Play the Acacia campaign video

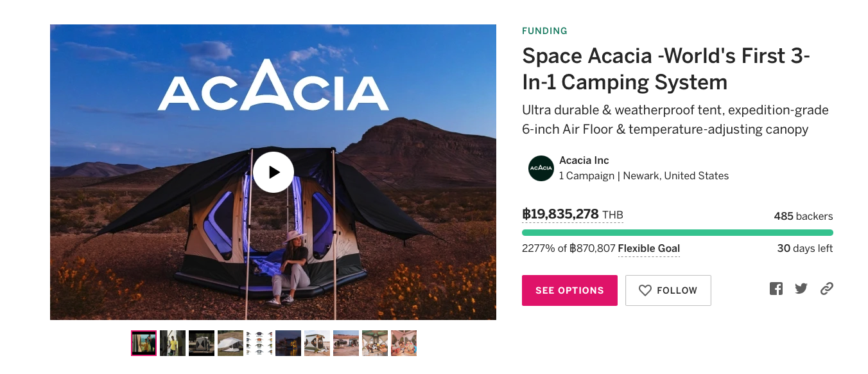[273, 172]
